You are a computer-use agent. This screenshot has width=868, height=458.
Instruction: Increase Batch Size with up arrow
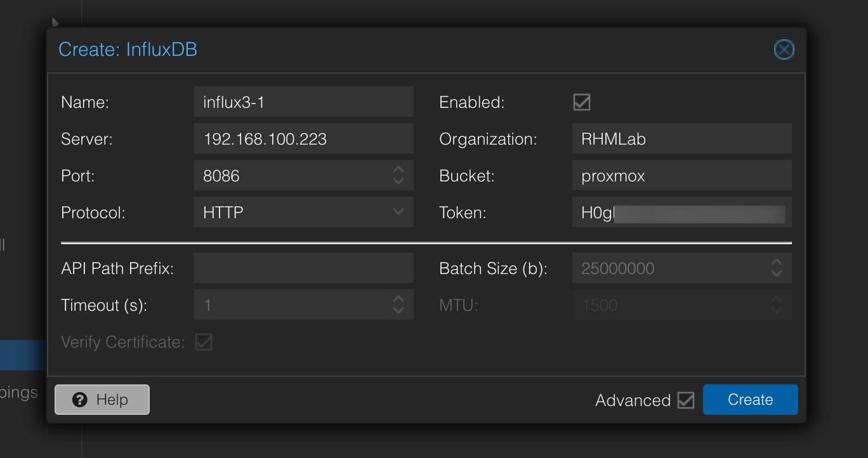(777, 262)
